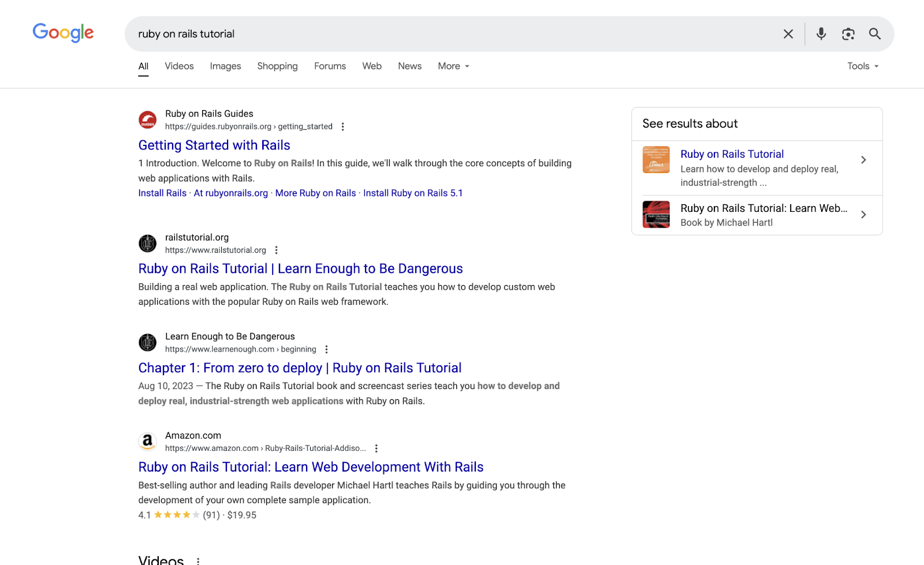The height and width of the screenshot is (565, 924).
Task: Open options menu beside railstutorial.org URL
Action: click(x=276, y=250)
